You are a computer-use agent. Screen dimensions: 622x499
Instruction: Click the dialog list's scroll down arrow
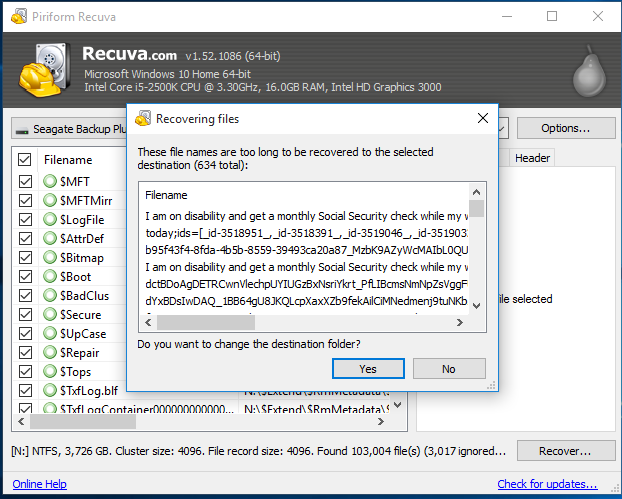click(476, 306)
